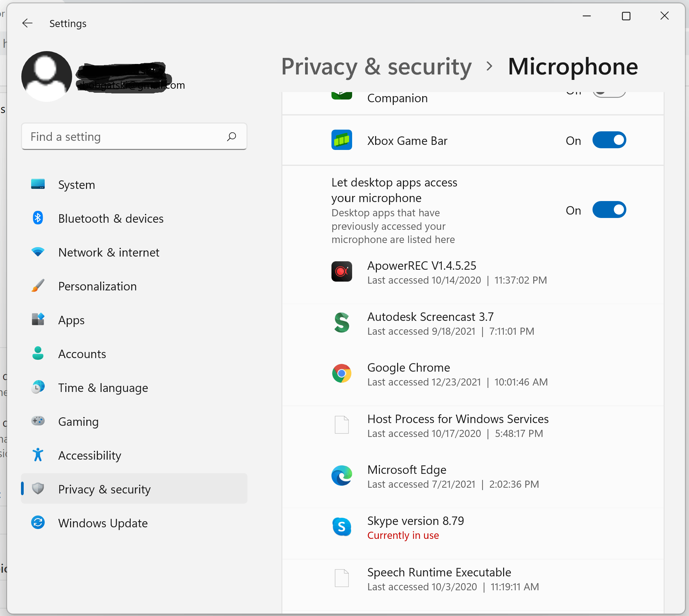Image resolution: width=689 pixels, height=616 pixels.
Task: Open Network & internet settings
Action: [x=108, y=252]
